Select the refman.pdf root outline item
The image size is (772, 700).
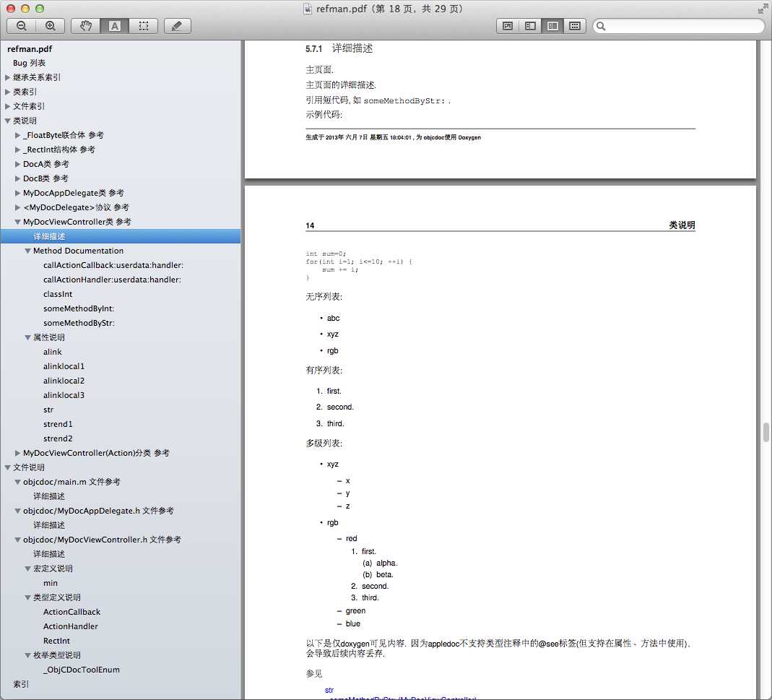coord(30,49)
